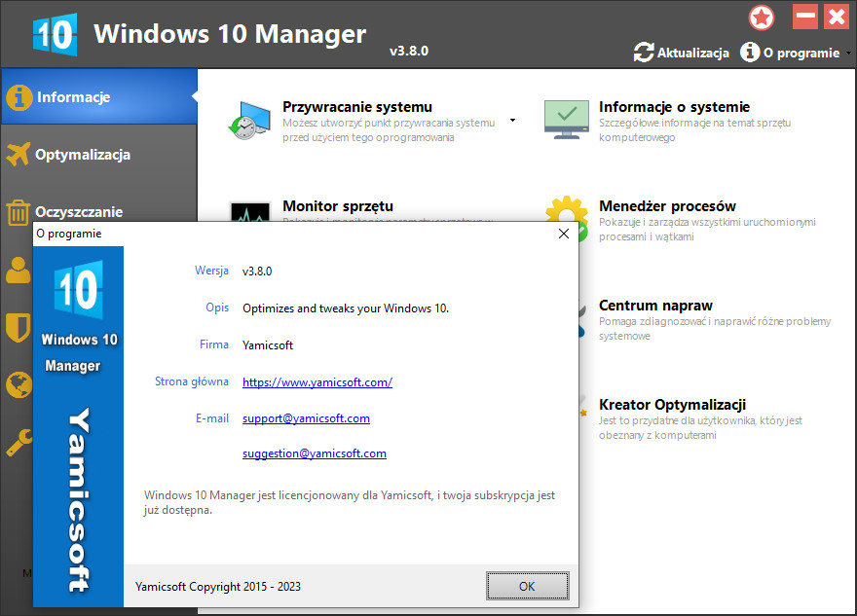Click the O programie info circle icon
This screenshot has height=616, width=857.
tap(750, 52)
